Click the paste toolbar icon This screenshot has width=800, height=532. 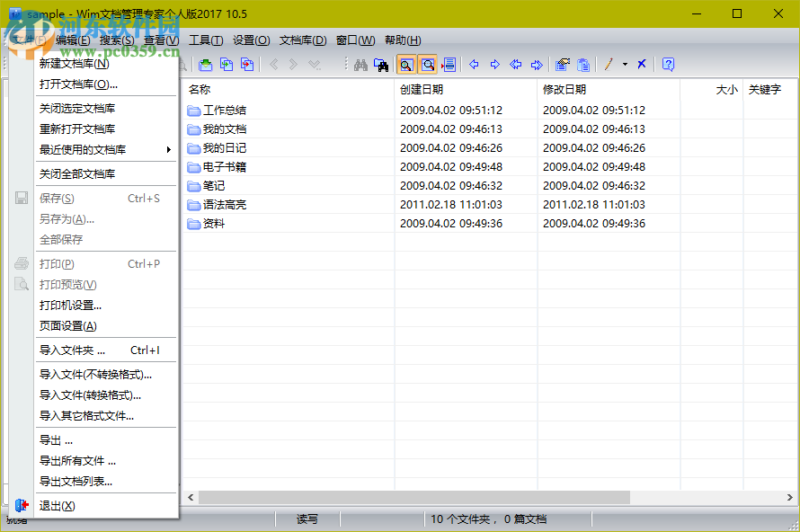pos(583,64)
